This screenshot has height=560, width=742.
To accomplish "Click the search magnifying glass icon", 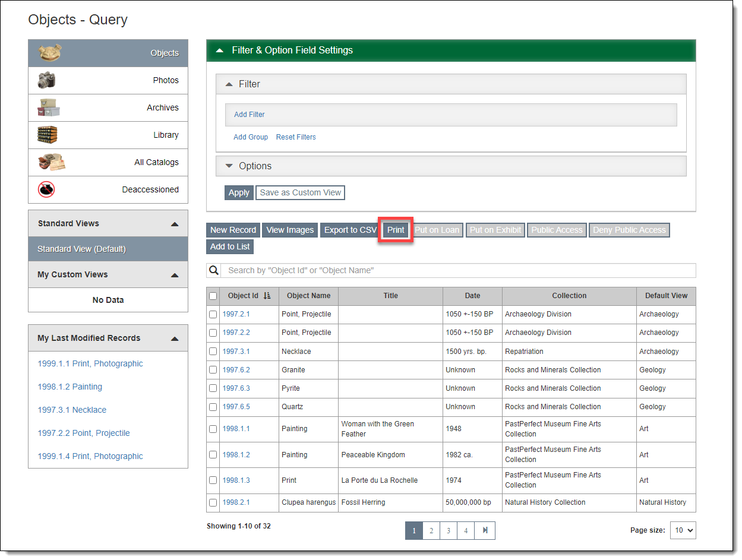I will tap(214, 270).
